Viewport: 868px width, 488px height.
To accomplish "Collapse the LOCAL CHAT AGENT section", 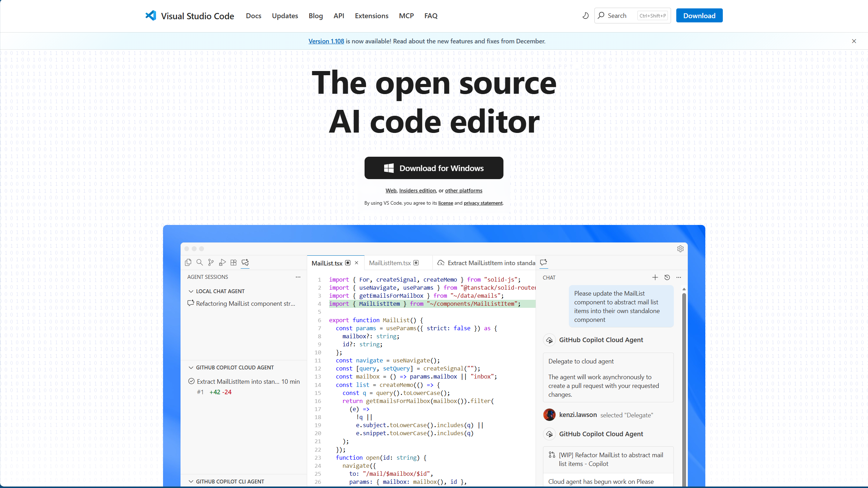I will pyautogui.click(x=191, y=291).
